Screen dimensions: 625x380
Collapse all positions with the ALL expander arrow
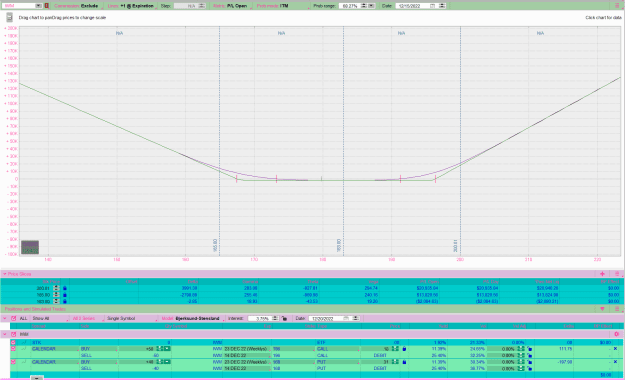(x=4, y=319)
